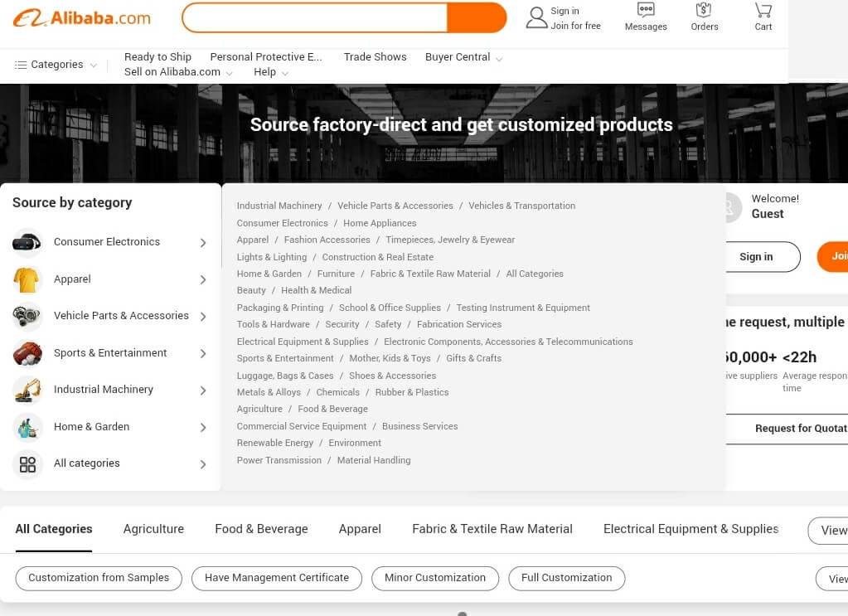848x616 pixels.
Task: Open All Categories link in the flyout panel
Action: 535,274
